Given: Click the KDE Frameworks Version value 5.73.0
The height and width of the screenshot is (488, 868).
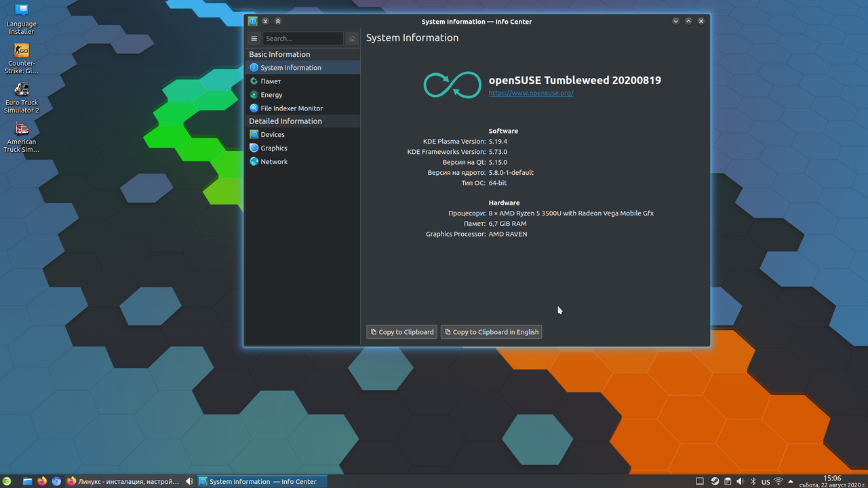Looking at the screenshot, I should tap(498, 152).
